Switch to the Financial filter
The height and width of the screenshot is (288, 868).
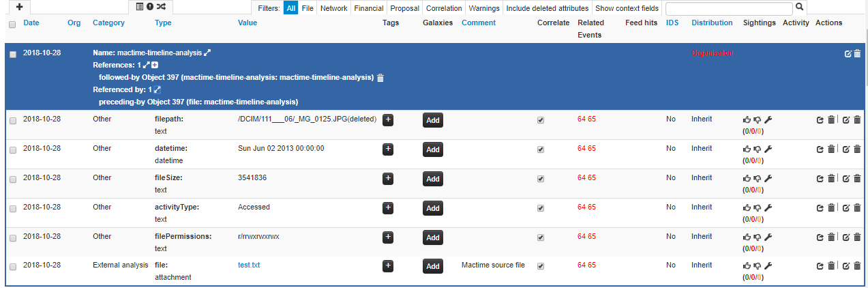coord(368,8)
